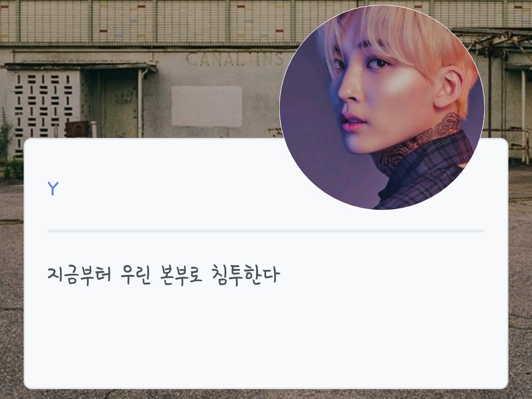The image size is (532, 399).
Task: Click the asphalt ground below dialogue box
Action: (266, 394)
